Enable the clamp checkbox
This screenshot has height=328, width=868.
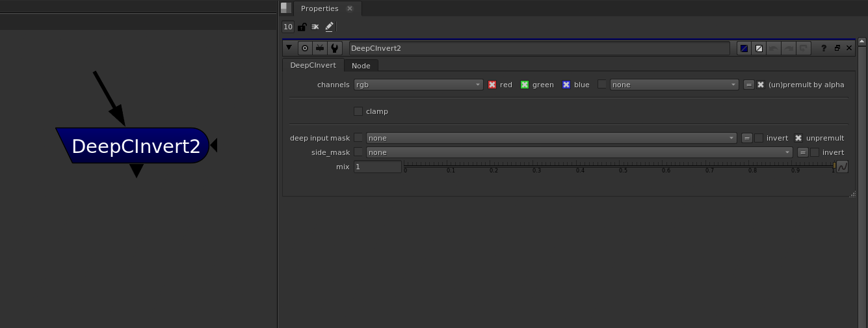click(358, 111)
